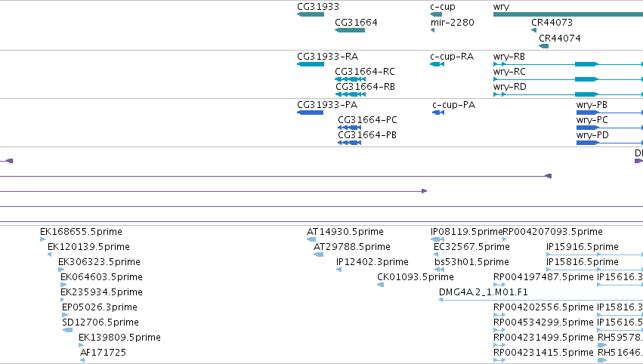Click protein label CG31933-PA

click(327, 105)
